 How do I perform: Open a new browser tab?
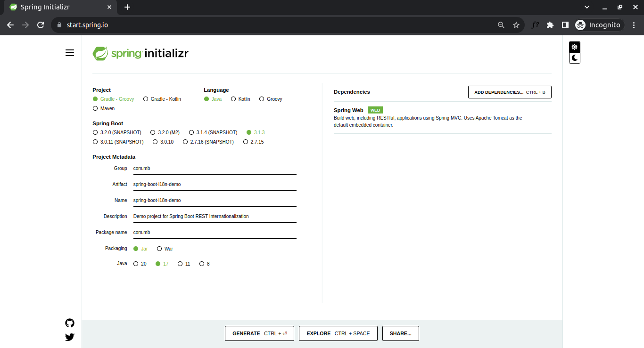(x=127, y=7)
